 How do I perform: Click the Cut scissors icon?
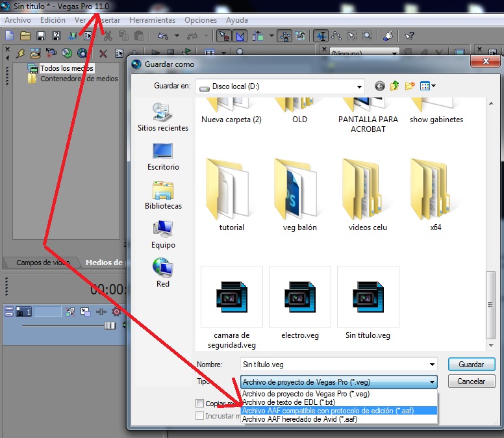[108, 36]
